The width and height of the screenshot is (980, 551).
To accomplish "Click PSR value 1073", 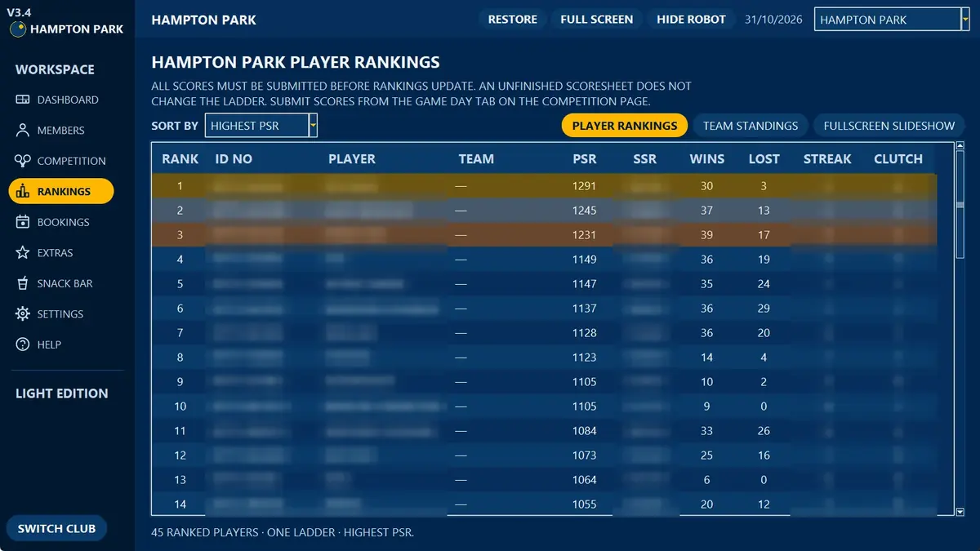I will coord(585,455).
